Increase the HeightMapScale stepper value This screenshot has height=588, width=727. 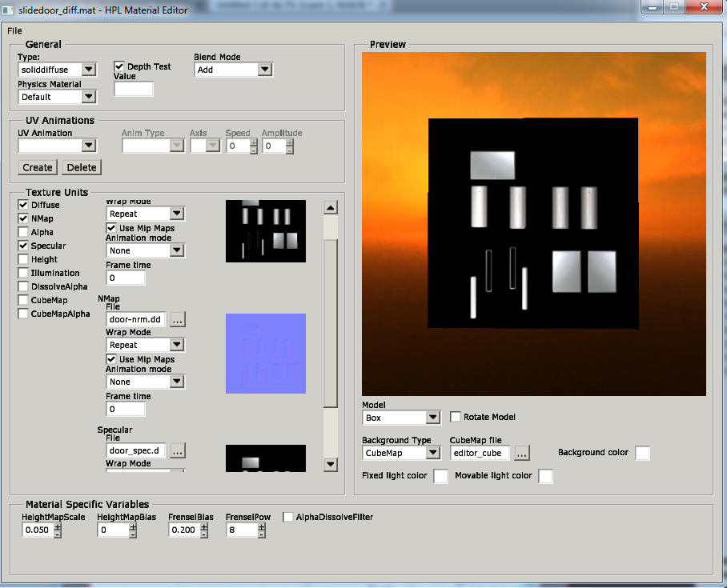[x=57, y=526]
